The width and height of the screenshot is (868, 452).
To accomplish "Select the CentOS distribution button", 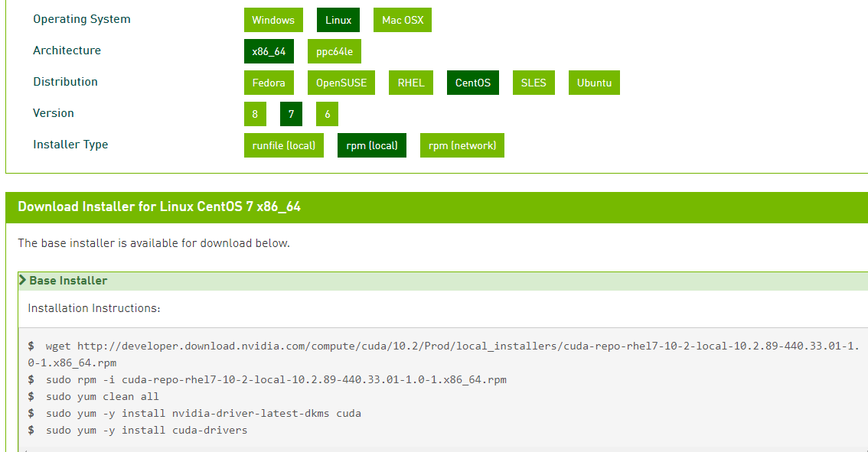I will [x=473, y=83].
